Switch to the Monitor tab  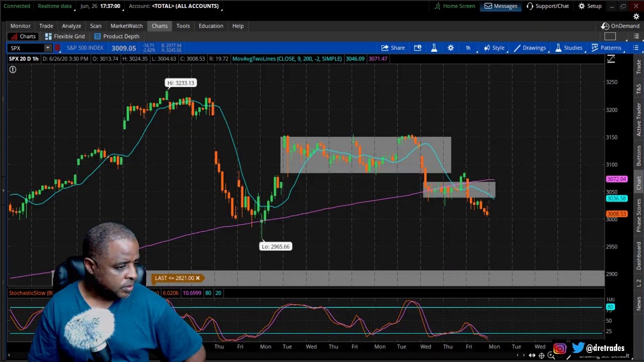click(21, 26)
